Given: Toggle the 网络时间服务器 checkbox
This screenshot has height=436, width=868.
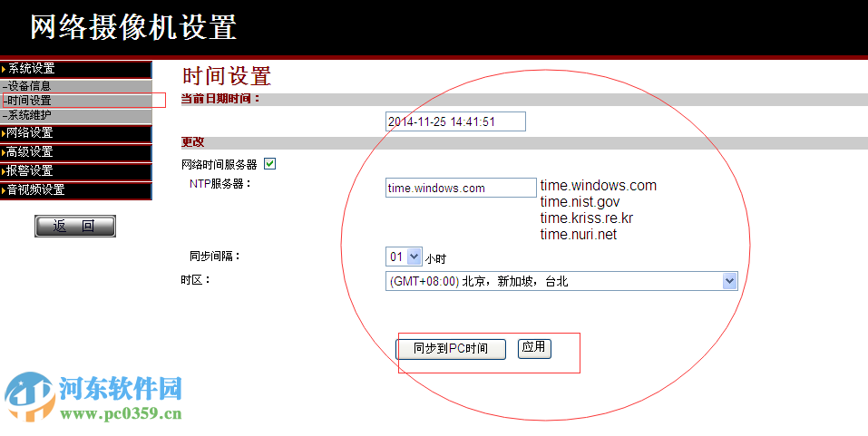Looking at the screenshot, I should pos(270,164).
